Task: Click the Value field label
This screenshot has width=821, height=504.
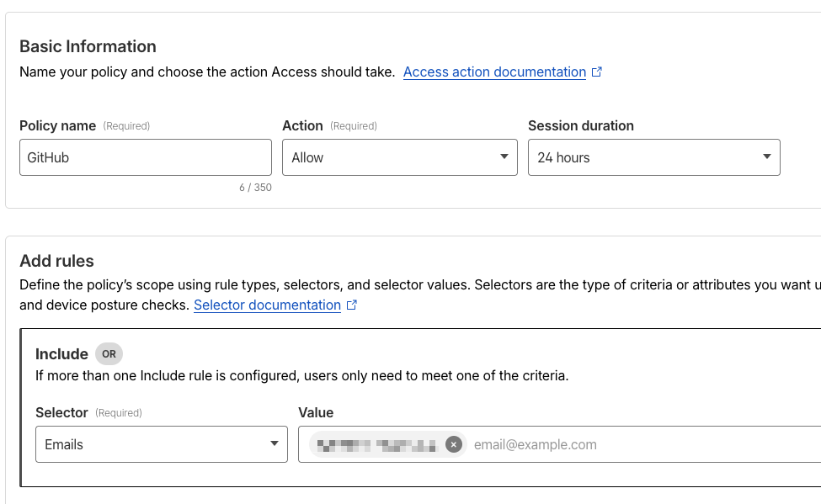Action: tap(316, 412)
